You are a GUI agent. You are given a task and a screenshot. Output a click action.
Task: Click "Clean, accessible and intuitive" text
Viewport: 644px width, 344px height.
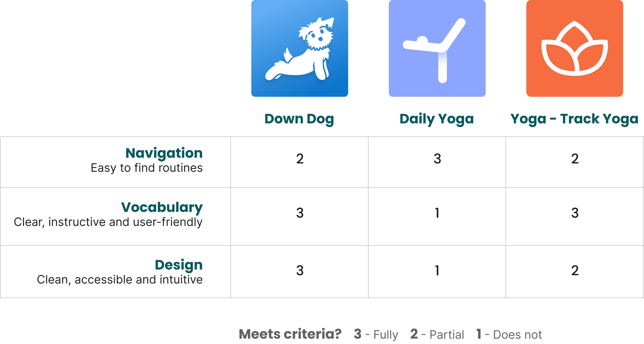point(120,280)
